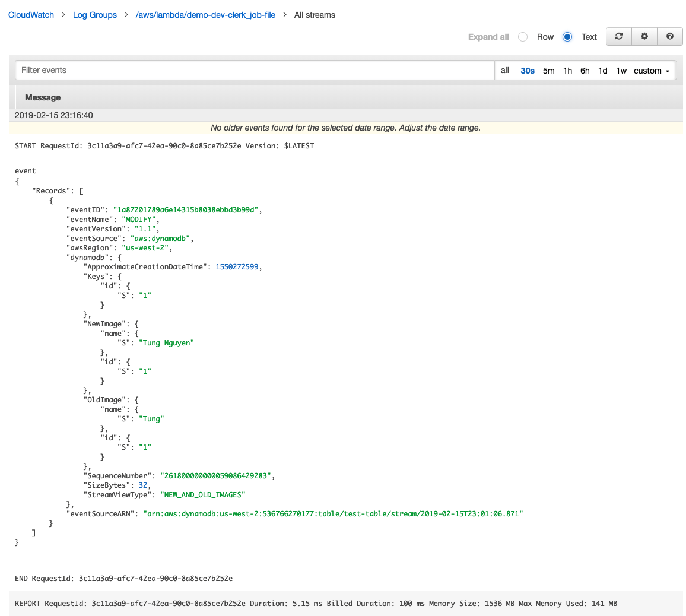The height and width of the screenshot is (616, 686).
Task: Click the 1550272599 creation date value
Action: click(237, 267)
